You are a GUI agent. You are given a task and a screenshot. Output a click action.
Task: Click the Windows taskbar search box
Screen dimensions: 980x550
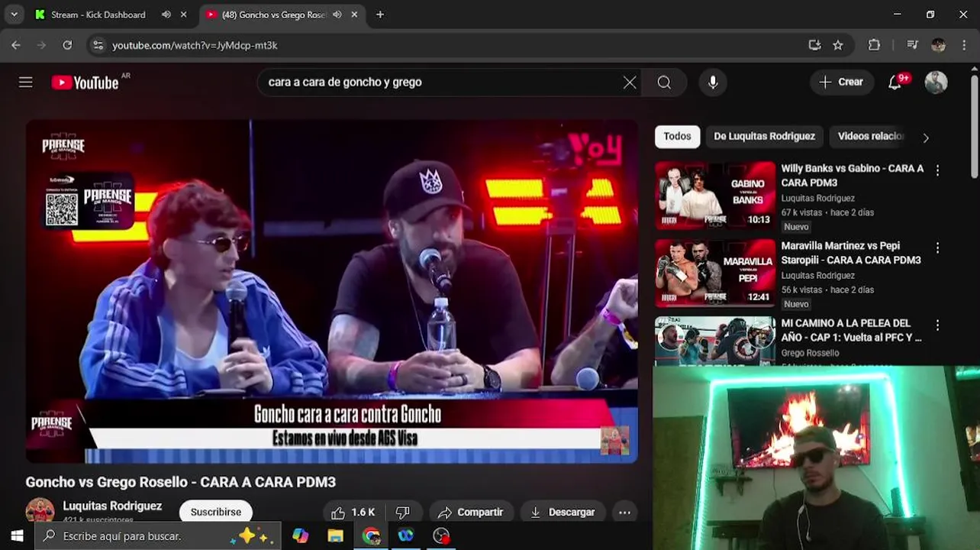pyautogui.click(x=158, y=535)
